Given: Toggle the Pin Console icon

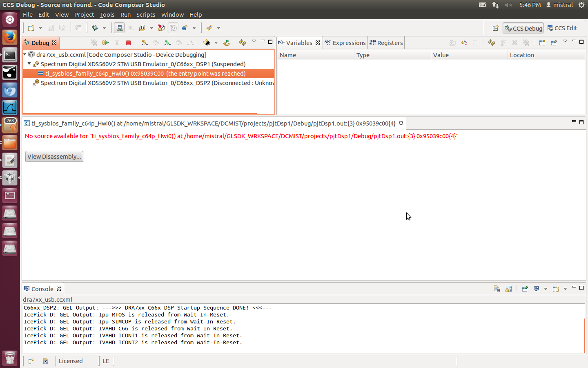Looking at the screenshot, I should (x=525, y=289).
